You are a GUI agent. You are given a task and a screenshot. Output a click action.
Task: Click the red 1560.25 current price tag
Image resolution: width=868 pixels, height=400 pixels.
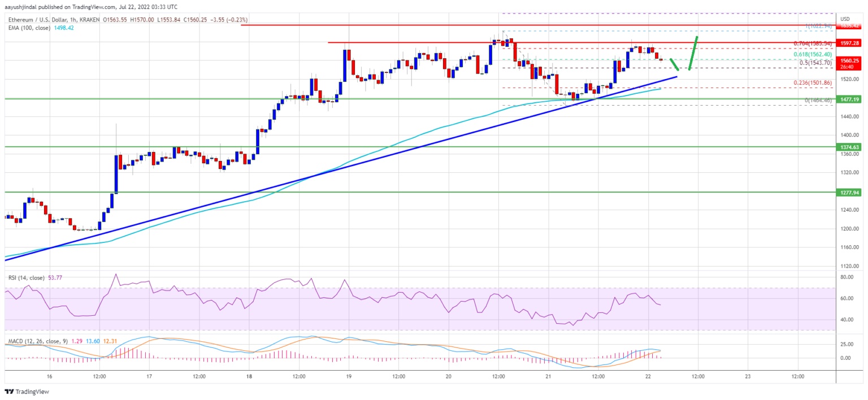[849, 60]
